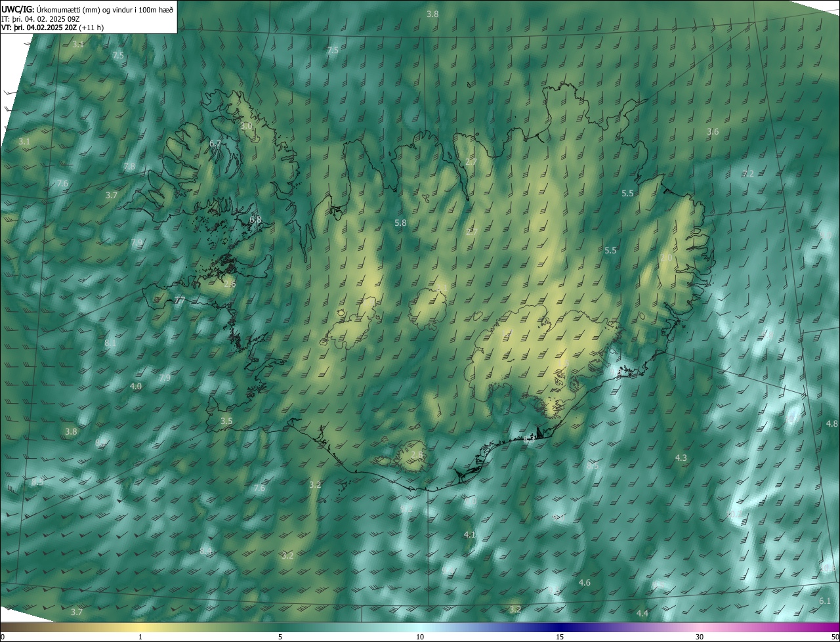840x642 pixels.
Task: Click the map value label '4.8'
Action: pos(832,424)
